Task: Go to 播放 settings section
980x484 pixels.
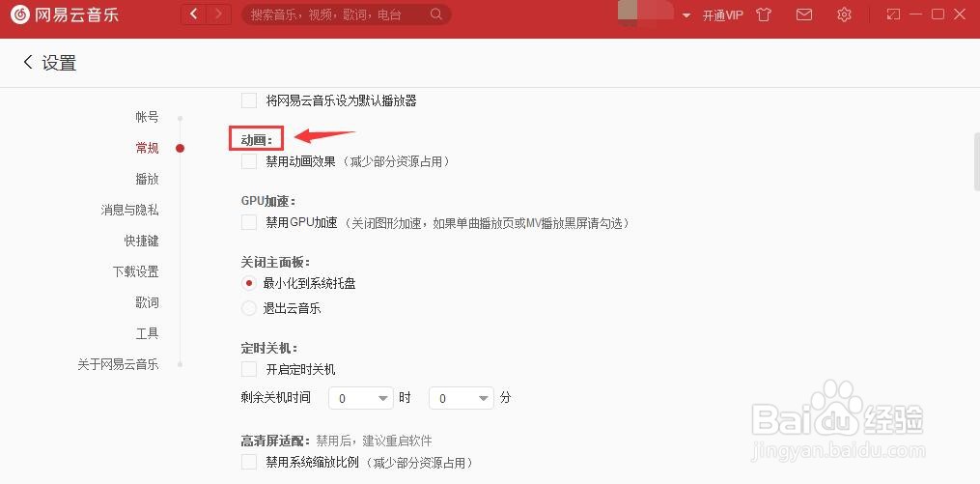Action: pyautogui.click(x=147, y=179)
